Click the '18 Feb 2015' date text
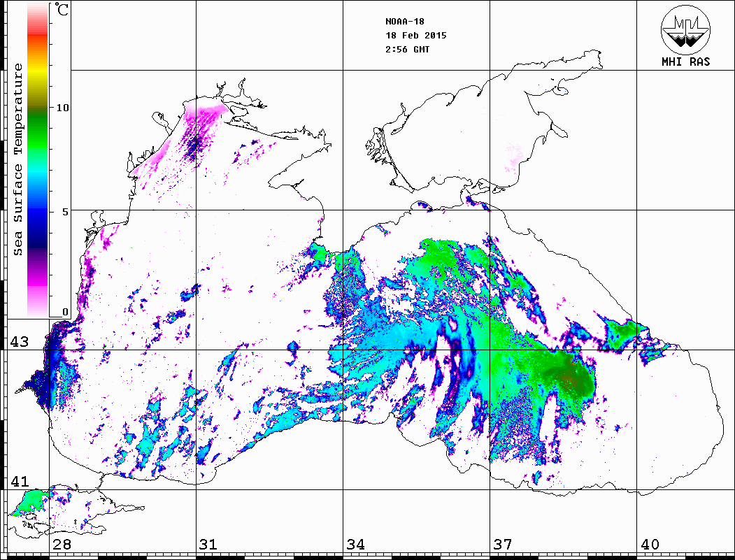 coord(416,36)
